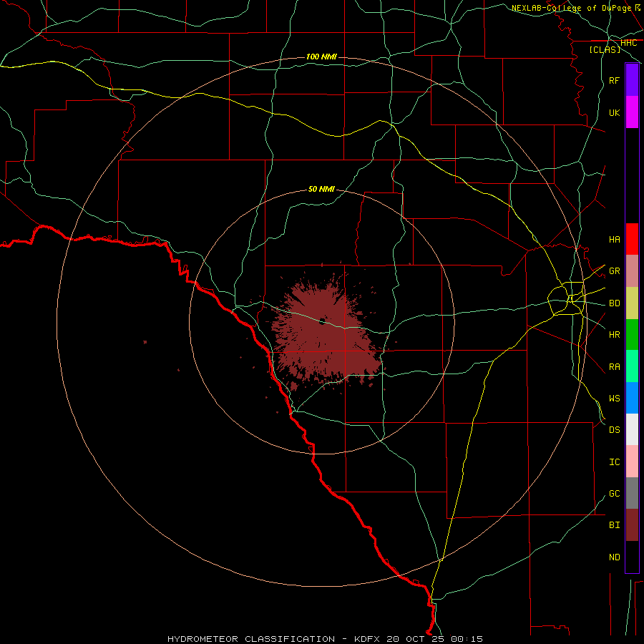Click the 'GR' legend label

[x=614, y=271]
